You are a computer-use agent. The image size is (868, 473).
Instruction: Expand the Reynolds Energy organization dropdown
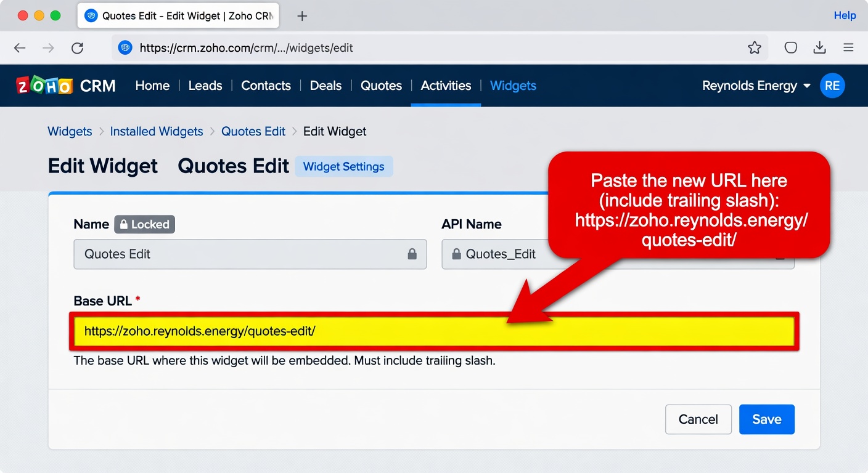click(x=756, y=86)
